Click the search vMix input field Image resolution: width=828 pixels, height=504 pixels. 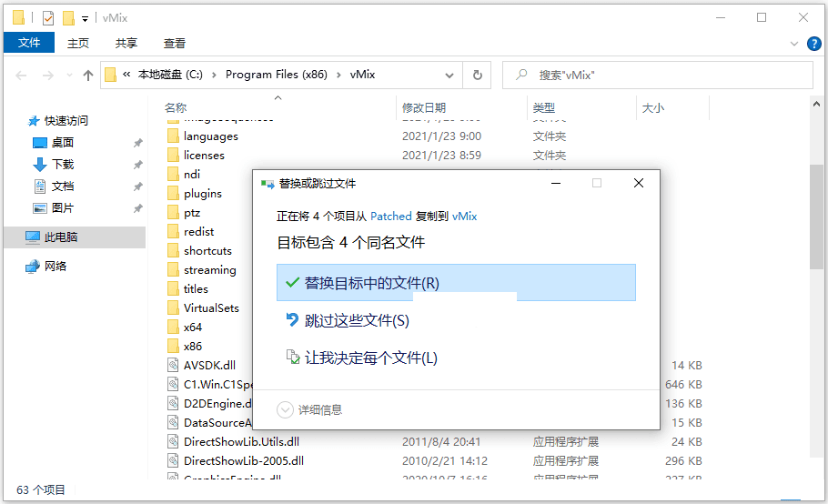click(658, 76)
